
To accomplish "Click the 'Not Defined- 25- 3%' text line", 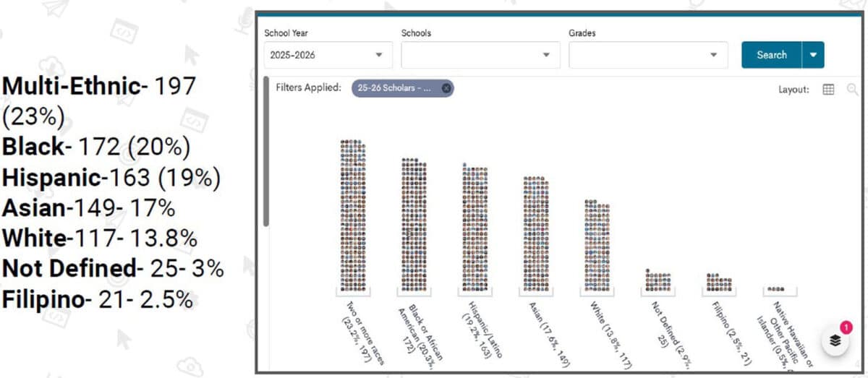I will [113, 268].
